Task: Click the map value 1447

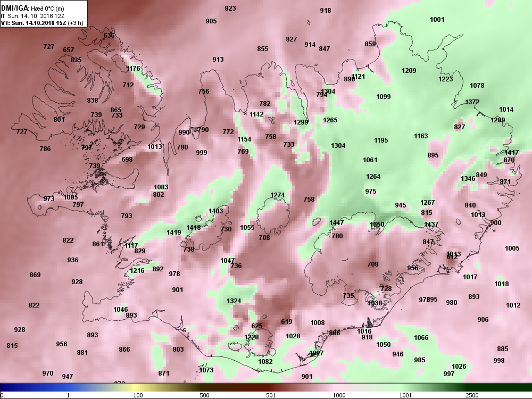Action: point(337,222)
